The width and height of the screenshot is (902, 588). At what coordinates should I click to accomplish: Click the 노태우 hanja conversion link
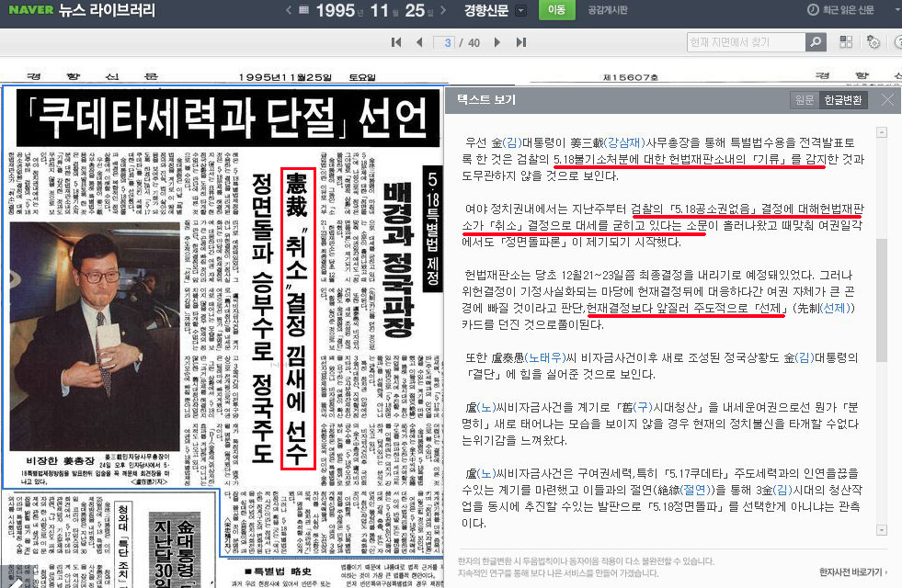[x=546, y=357]
